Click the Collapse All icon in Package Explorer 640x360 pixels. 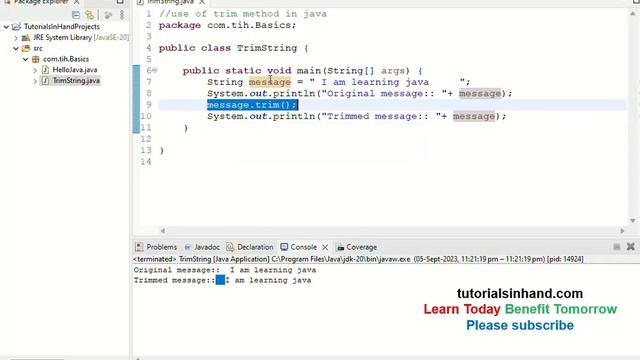tap(76, 15)
